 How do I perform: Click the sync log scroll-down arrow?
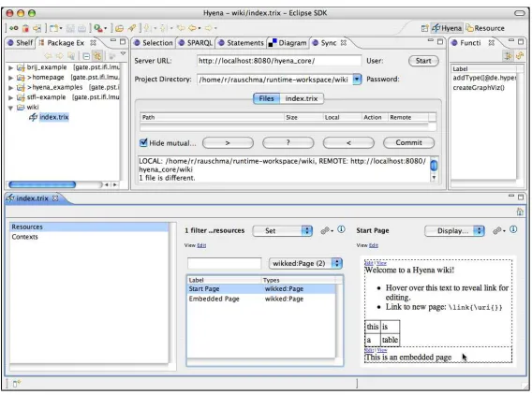click(434, 177)
